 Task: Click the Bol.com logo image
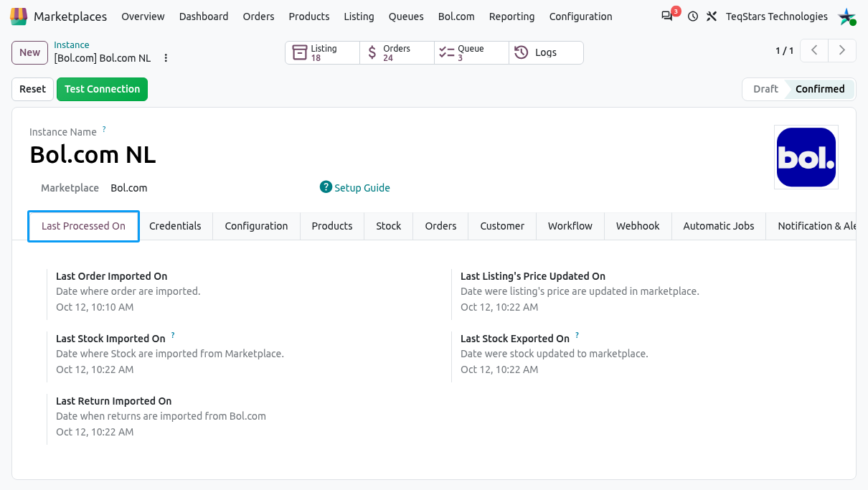pos(806,157)
